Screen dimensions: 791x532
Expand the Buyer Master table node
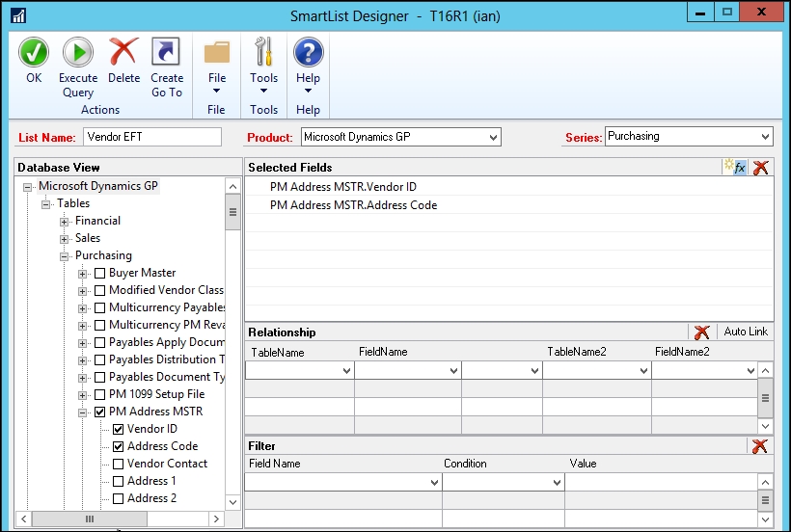[82, 274]
